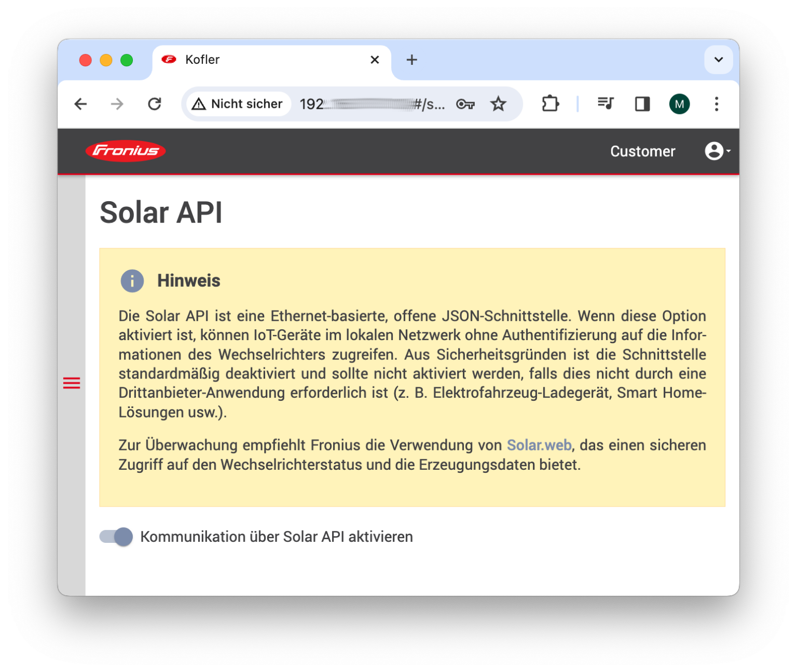Expand the tab list chevron at top right
797x672 pixels.
pos(718,60)
